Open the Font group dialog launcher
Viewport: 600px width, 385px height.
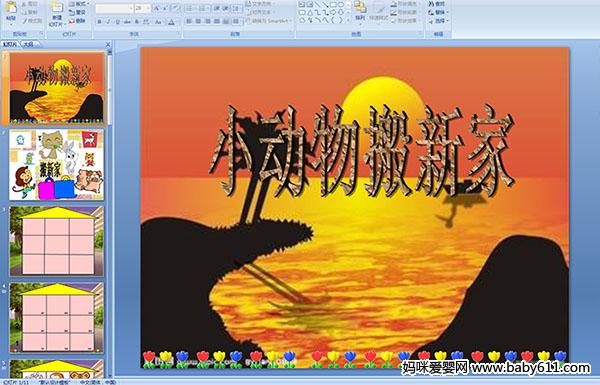point(178,34)
